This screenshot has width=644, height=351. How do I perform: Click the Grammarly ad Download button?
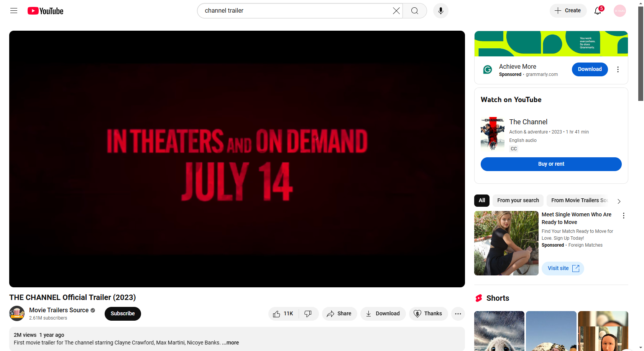[590, 69]
